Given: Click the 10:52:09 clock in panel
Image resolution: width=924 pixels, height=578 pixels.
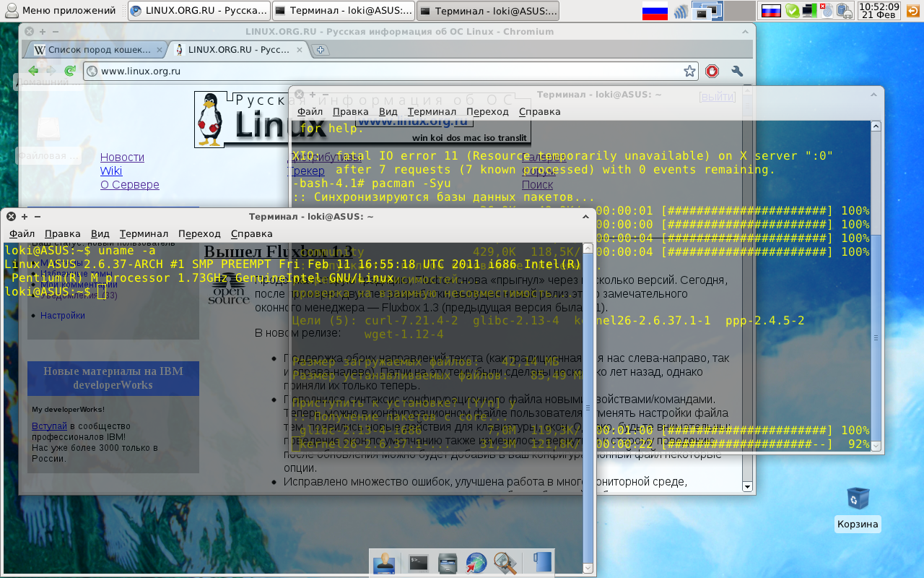Looking at the screenshot, I should pyautogui.click(x=879, y=7).
